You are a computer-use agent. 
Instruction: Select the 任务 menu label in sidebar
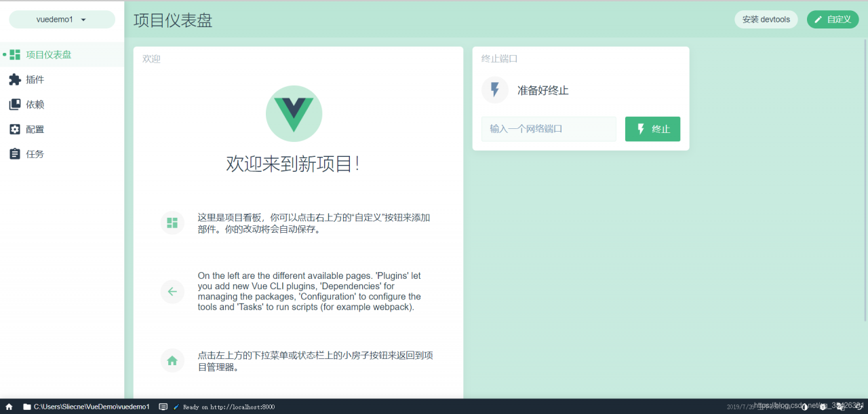[35, 154]
